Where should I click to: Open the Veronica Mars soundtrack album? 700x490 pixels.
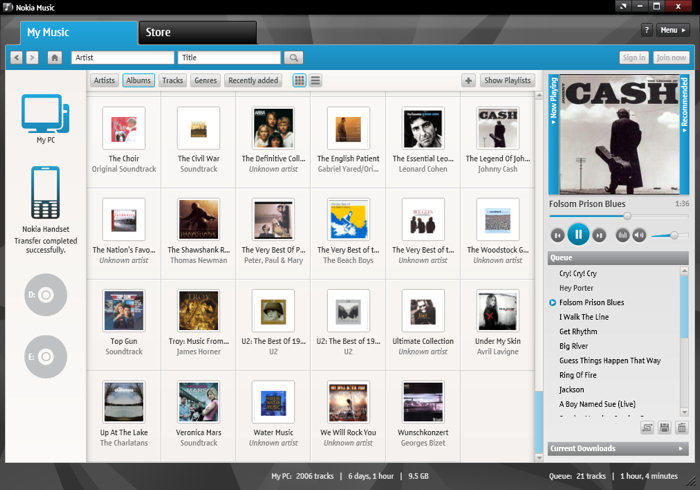(199, 402)
